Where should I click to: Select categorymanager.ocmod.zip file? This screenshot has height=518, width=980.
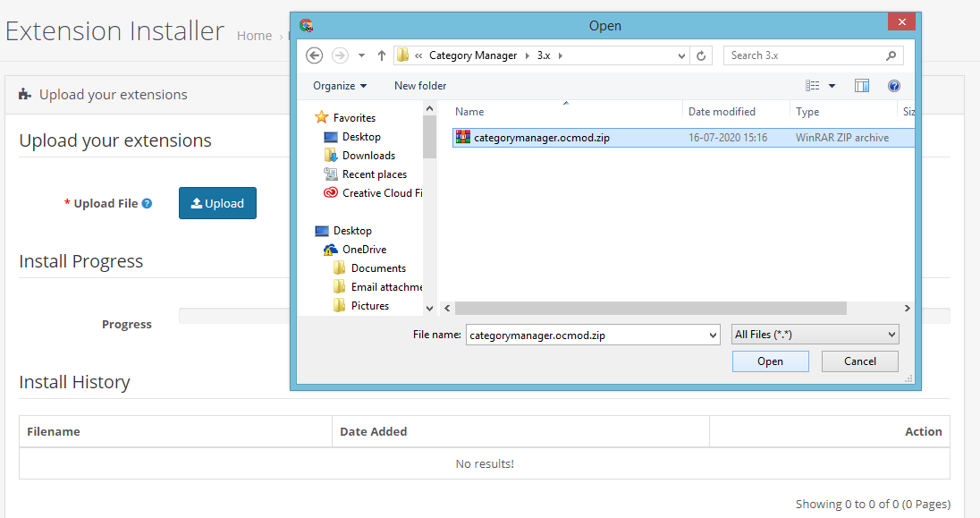coord(541,138)
